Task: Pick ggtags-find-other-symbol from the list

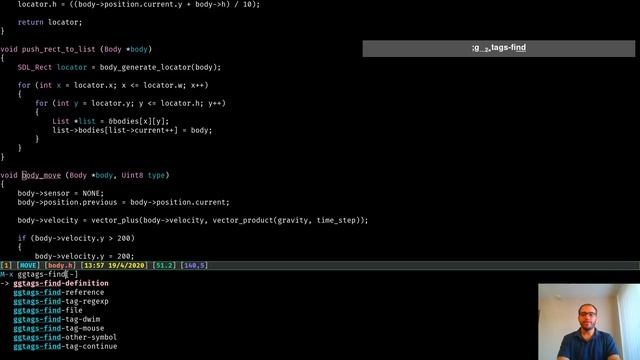Action: click(x=65, y=337)
